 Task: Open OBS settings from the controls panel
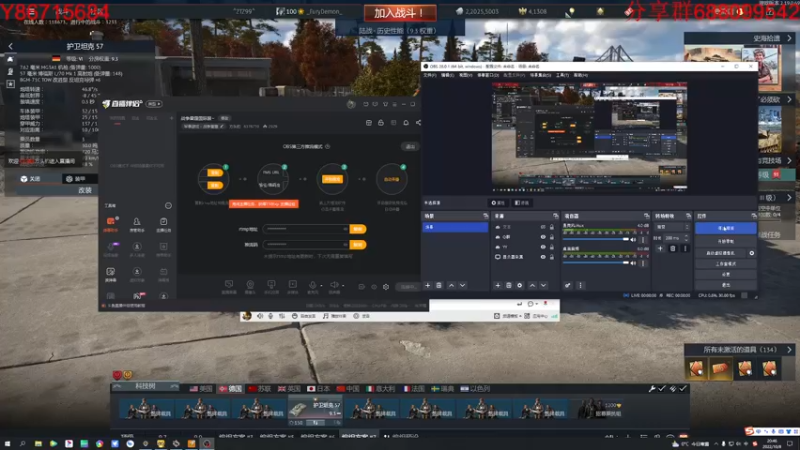[726, 274]
